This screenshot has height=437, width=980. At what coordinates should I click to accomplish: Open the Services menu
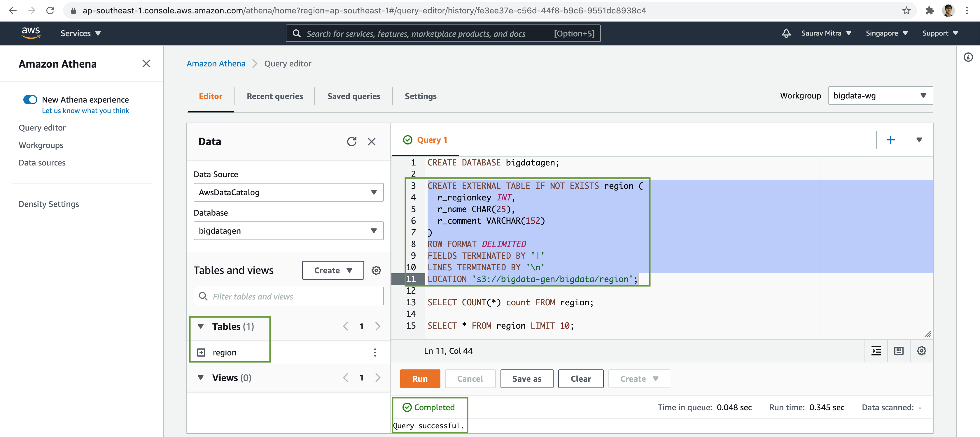(81, 34)
